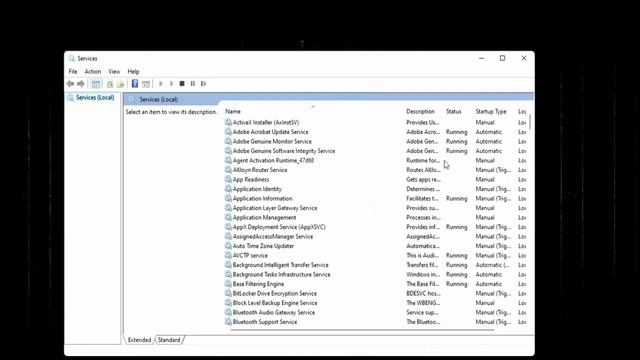Click gear icon of Bluetooth Support Service
The height and width of the screenshot is (360, 640).
pos(228,322)
